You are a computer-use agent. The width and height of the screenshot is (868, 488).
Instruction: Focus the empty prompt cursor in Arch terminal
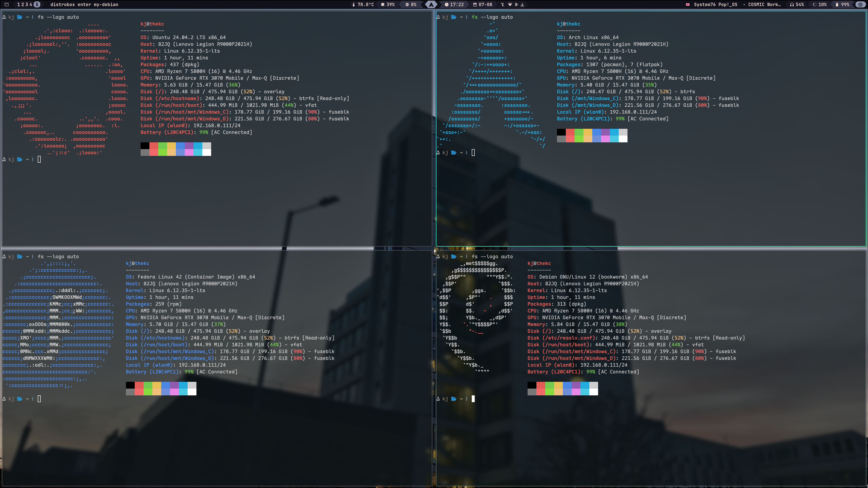pyautogui.click(x=473, y=152)
